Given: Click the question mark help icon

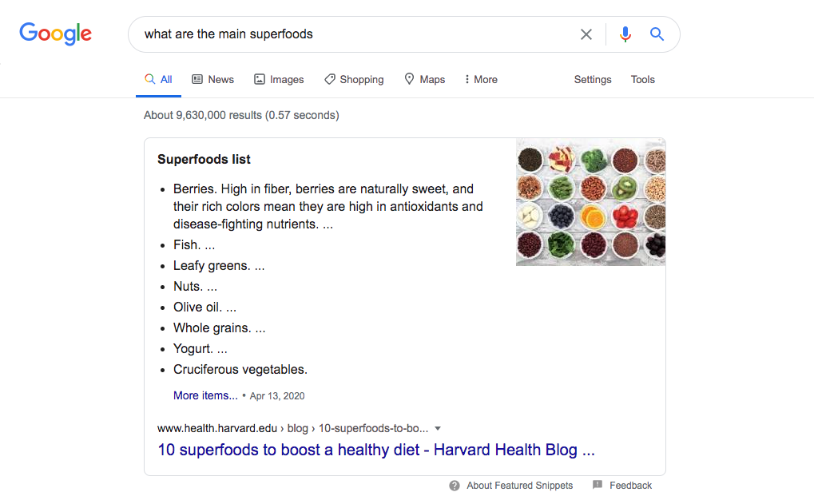Looking at the screenshot, I should [x=455, y=486].
